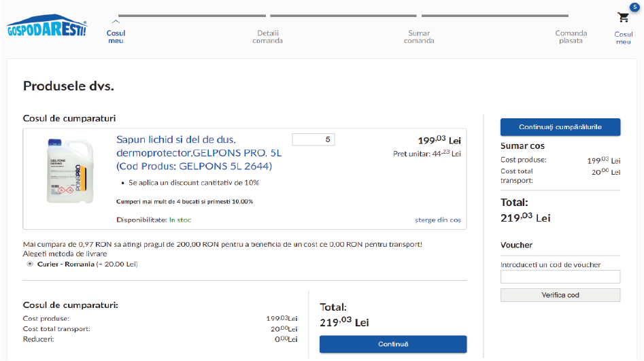Image resolution: width=644 pixels, height=361 pixels.
Task: Go to the Sumar comanda step
Action: [419, 37]
